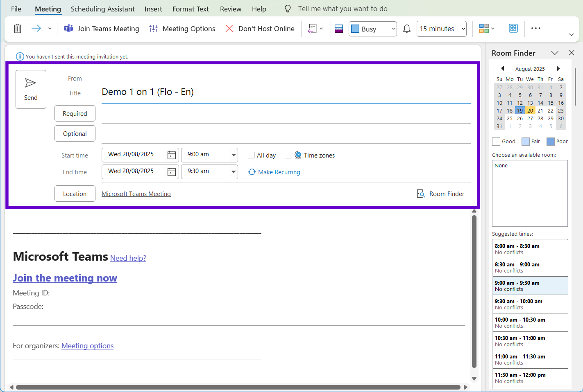The image size is (583, 392).
Task: Click the Delete trash can icon
Action: [17, 29]
